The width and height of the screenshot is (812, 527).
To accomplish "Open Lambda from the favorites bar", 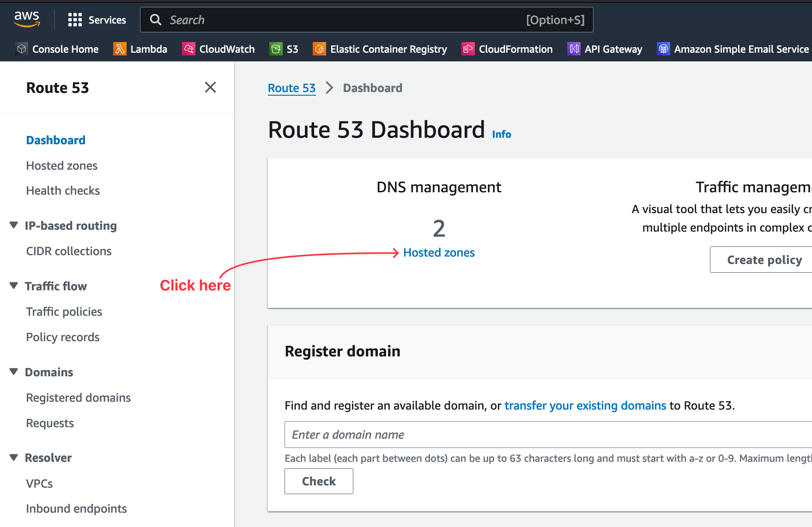I will (140, 49).
